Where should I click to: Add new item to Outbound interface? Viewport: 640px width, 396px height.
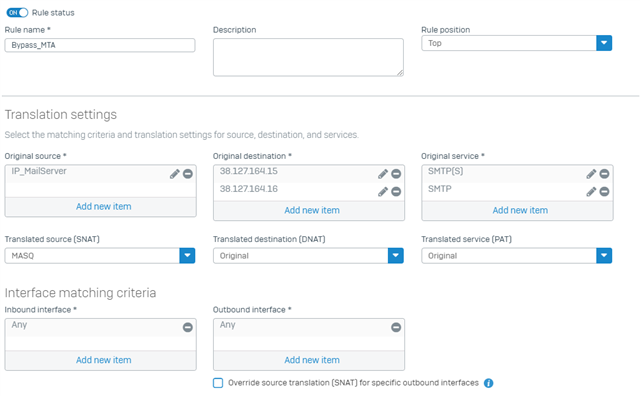(312, 360)
